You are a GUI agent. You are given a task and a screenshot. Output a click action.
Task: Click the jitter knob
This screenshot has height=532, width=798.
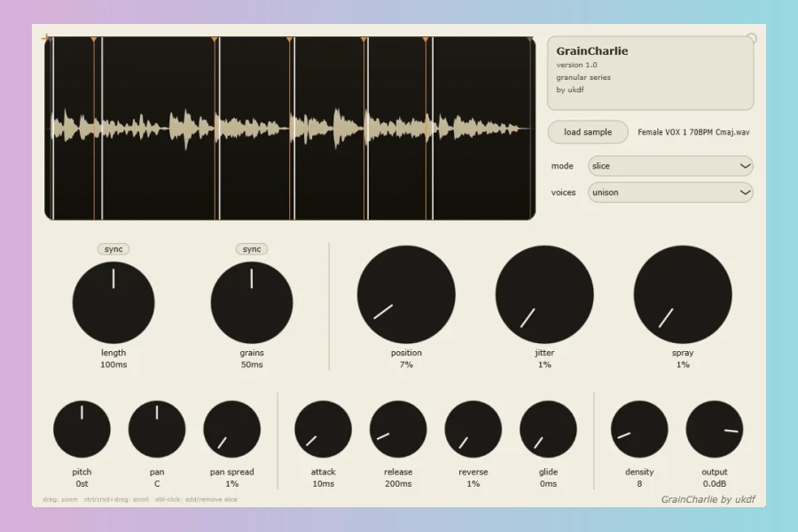tap(544, 294)
